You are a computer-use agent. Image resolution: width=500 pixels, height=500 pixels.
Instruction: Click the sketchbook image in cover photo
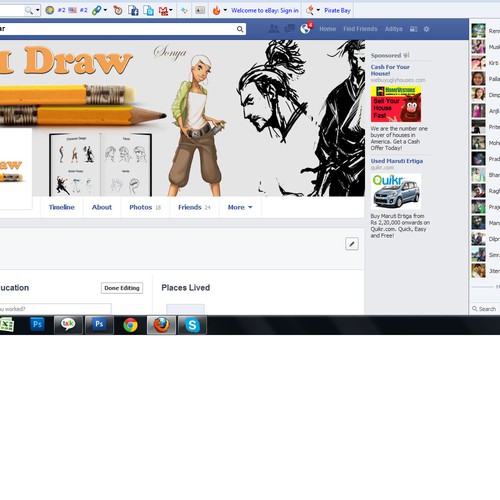101,165
